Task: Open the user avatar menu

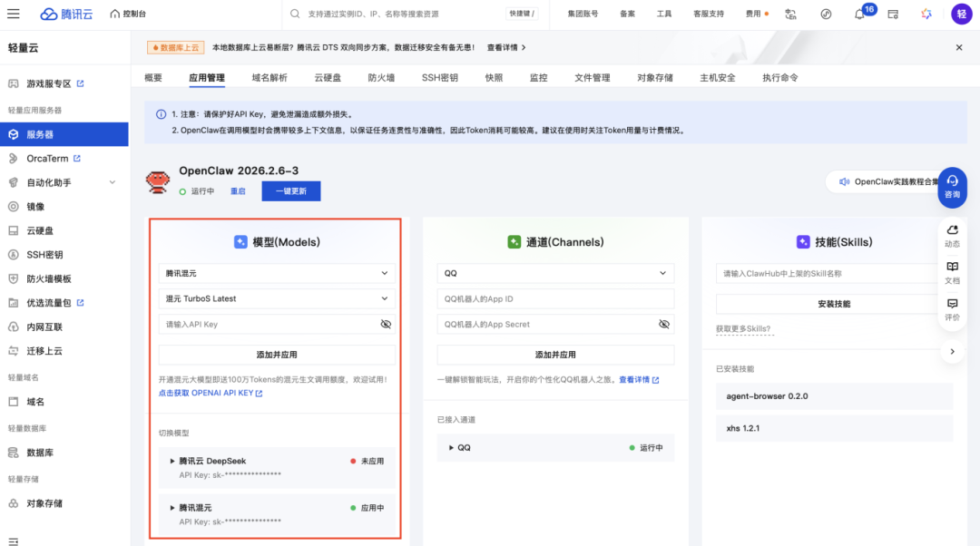Action: (961, 14)
